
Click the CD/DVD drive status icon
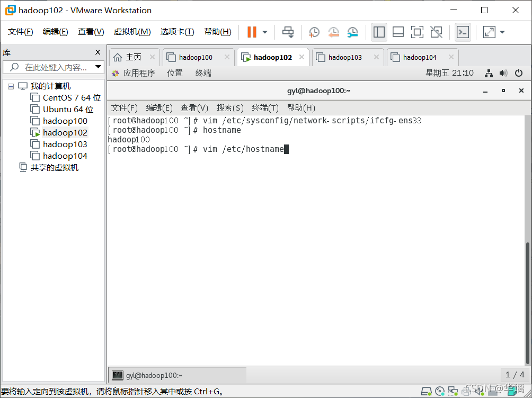440,391
